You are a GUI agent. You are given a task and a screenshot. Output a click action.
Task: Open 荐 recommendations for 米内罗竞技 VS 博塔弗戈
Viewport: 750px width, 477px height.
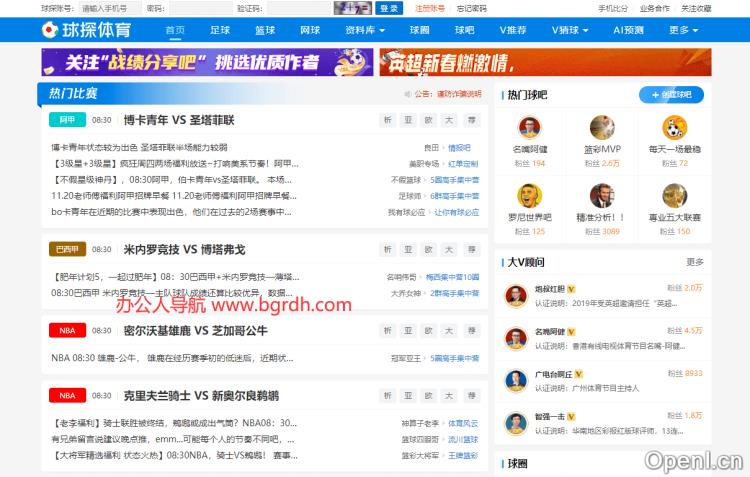tap(472, 249)
